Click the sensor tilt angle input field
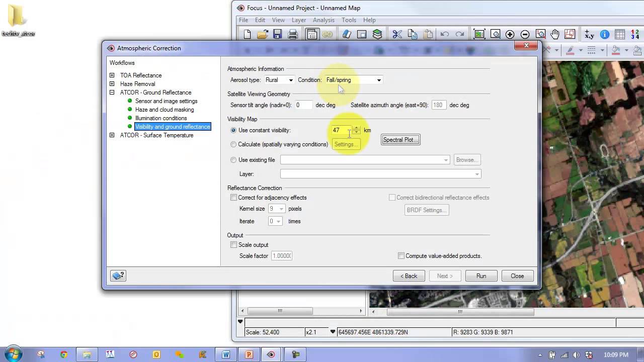Viewport: 644px width, 362px height. 303,105
